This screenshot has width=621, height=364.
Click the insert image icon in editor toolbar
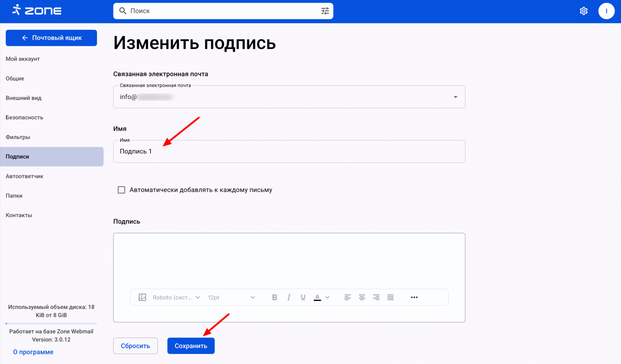(142, 297)
